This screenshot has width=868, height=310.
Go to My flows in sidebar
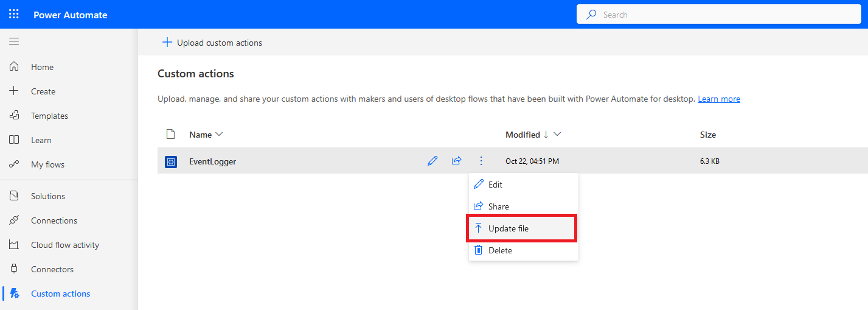(47, 164)
